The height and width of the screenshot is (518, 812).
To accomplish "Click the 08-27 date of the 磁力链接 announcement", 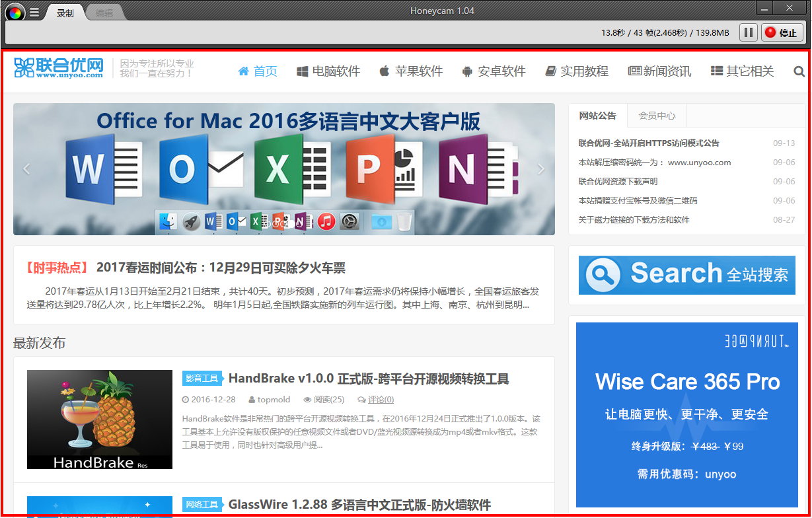I will [x=784, y=219].
